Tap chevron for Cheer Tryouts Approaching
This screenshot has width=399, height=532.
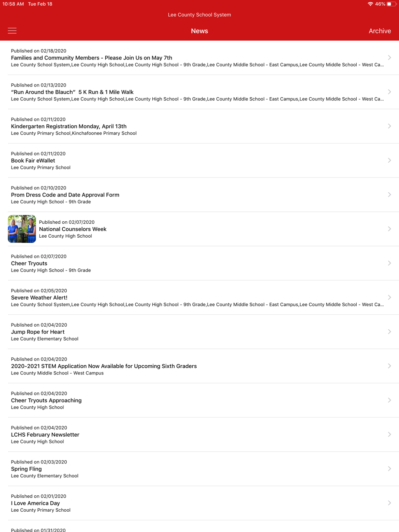pos(389,400)
